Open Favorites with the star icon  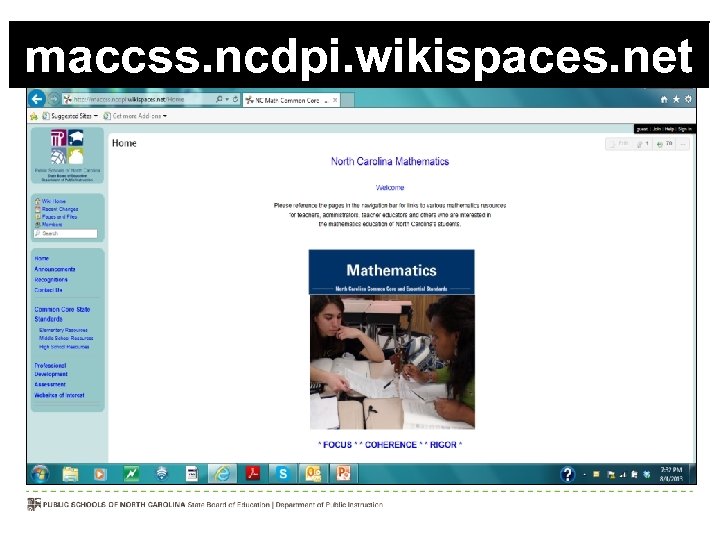click(676, 99)
